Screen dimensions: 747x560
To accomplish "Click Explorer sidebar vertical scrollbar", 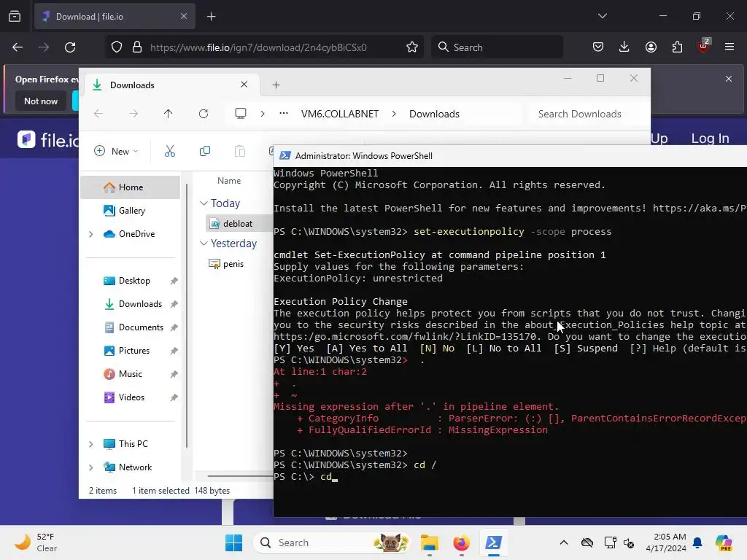I will tap(187, 314).
